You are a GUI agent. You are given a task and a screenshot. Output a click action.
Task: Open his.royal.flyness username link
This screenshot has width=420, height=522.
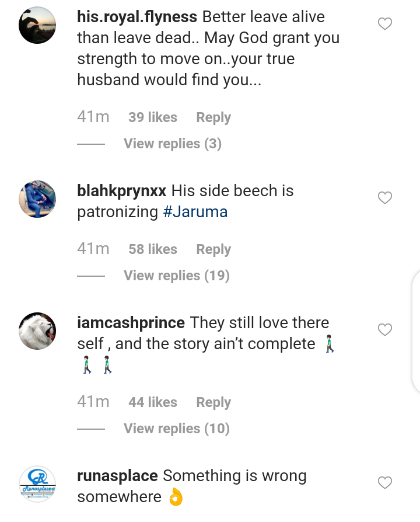137,17
